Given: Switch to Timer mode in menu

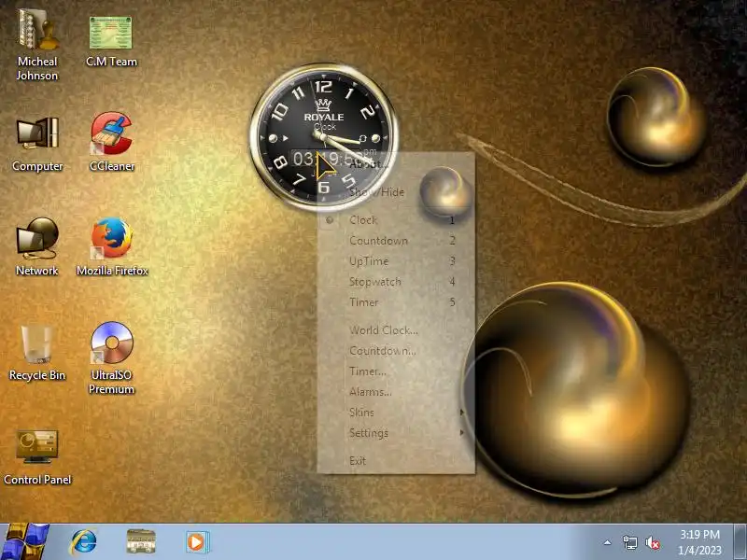Looking at the screenshot, I should click(x=395, y=301).
